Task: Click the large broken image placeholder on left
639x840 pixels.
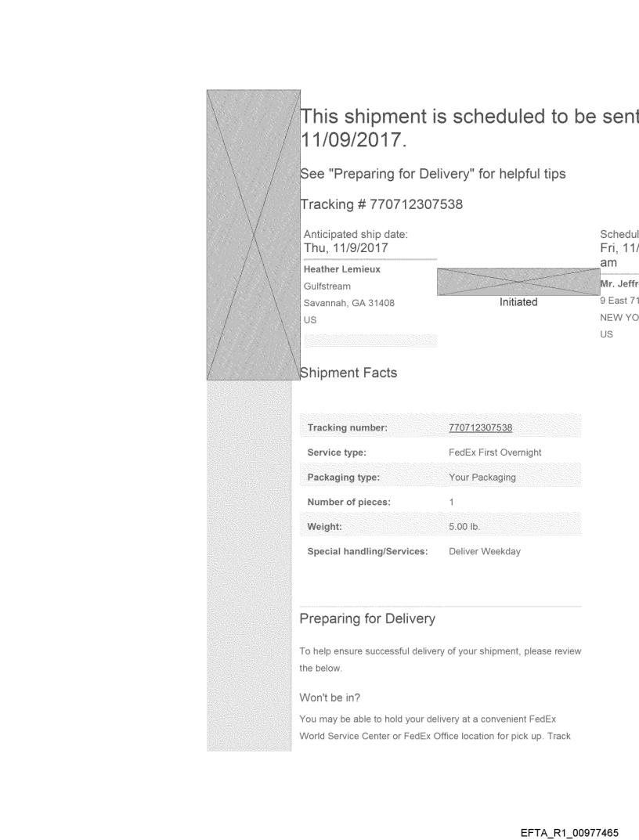Action: pos(253,235)
